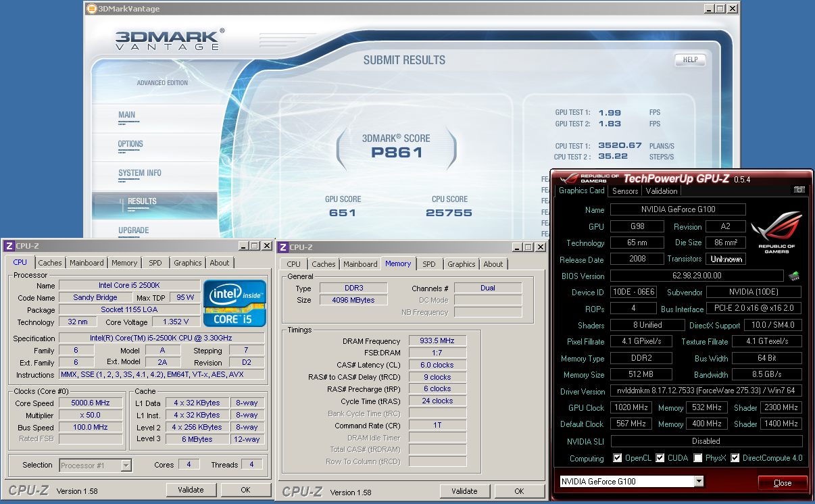Screen dimensions: 815x504
Task: Click the GPU SCORE value 651
Action: [343, 213]
